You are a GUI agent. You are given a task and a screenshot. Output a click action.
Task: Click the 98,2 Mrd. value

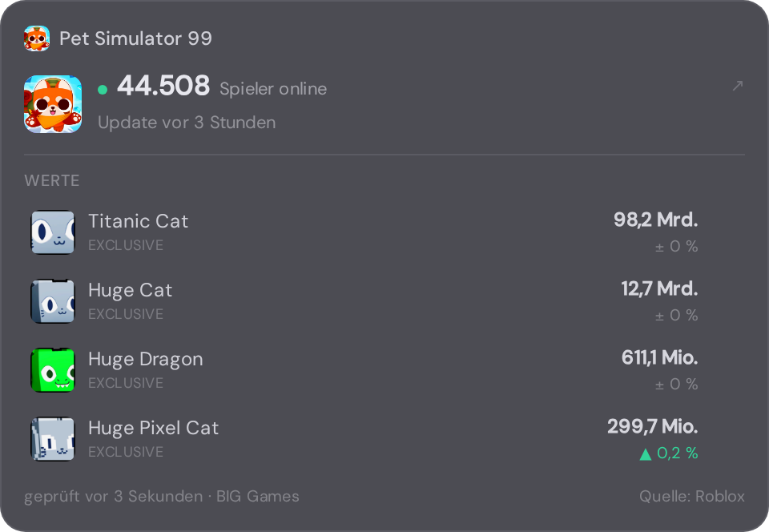[656, 220]
